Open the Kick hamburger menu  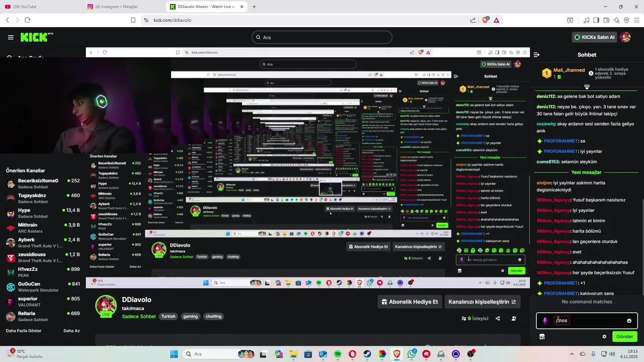(x=11, y=37)
